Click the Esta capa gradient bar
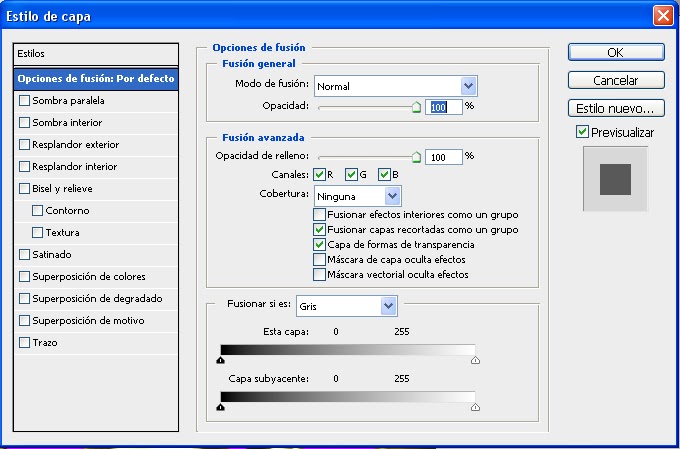The width and height of the screenshot is (680, 449). (348, 350)
